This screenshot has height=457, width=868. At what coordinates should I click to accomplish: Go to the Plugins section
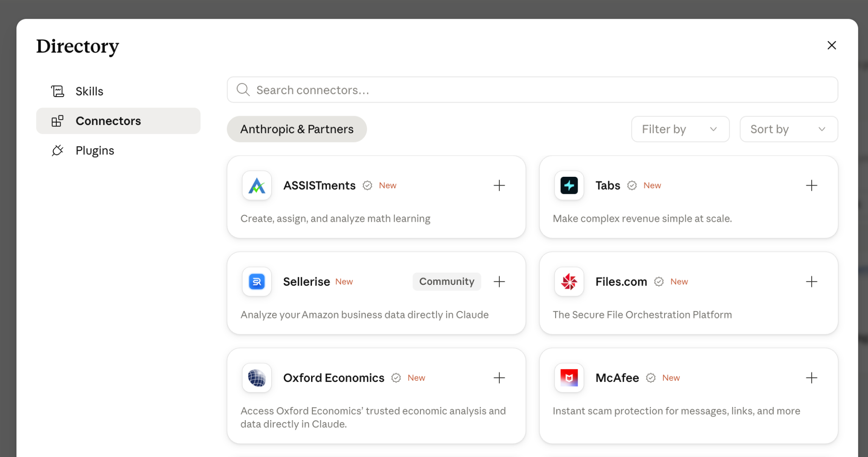(118, 150)
